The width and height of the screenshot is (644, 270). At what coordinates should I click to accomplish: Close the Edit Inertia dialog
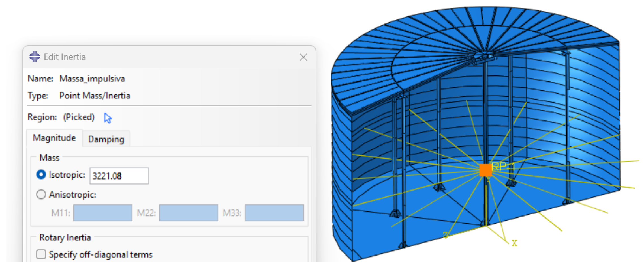pos(303,57)
